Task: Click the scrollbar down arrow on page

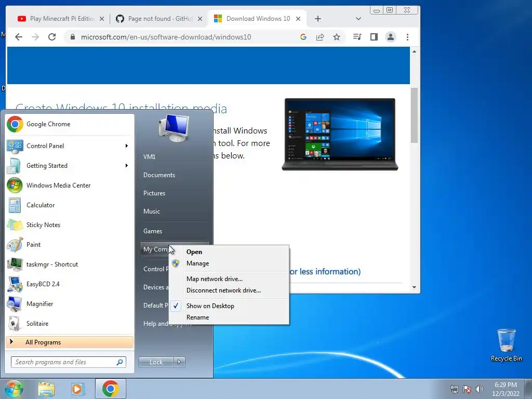Action: (414, 287)
